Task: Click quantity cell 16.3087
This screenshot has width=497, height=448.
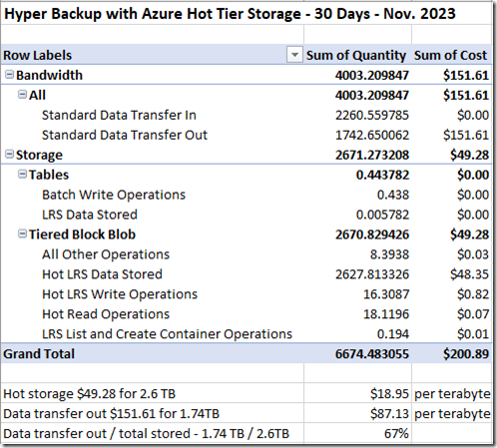Action: pyautogui.click(x=386, y=294)
